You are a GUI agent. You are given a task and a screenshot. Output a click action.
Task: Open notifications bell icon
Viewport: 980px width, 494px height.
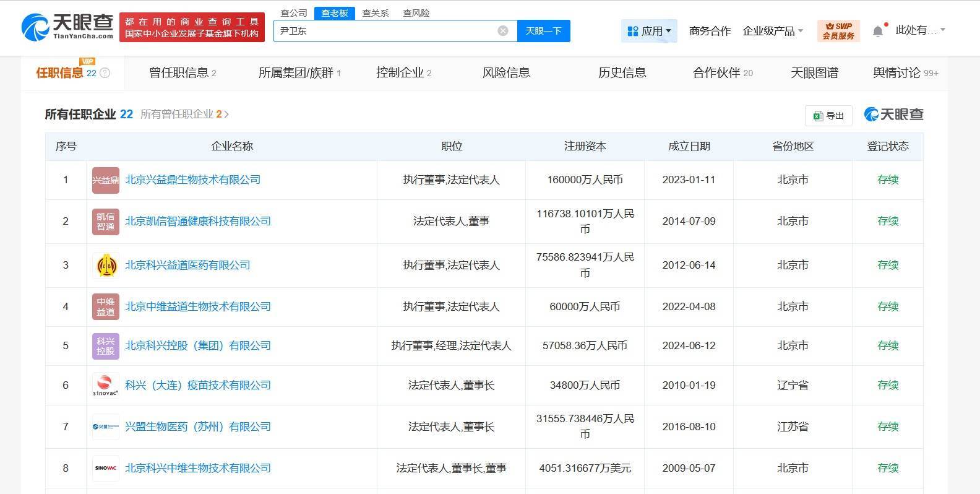(877, 31)
